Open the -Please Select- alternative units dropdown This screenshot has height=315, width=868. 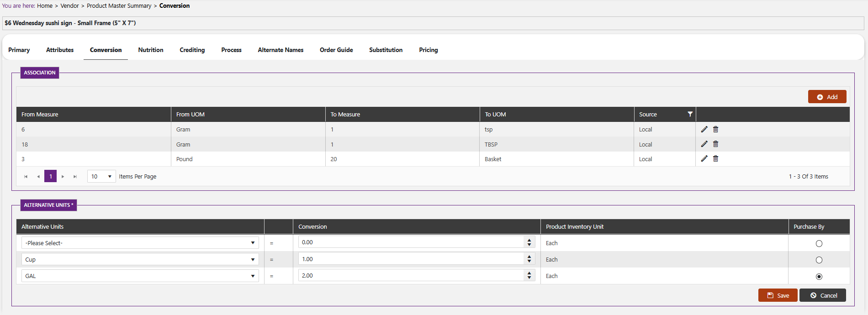point(140,243)
